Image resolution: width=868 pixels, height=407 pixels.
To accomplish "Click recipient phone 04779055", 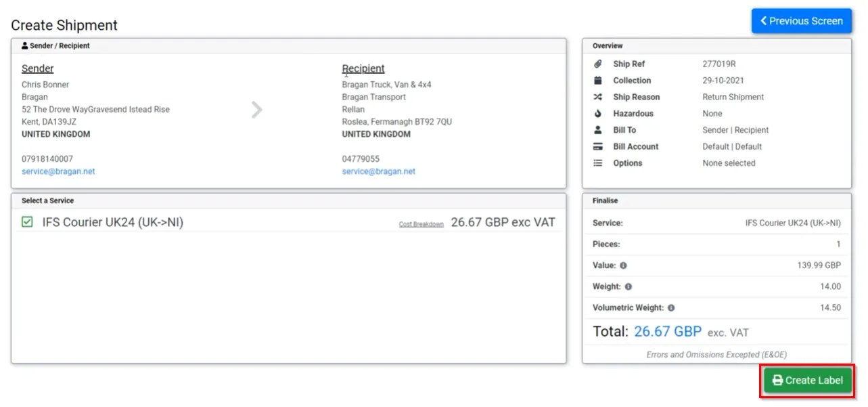I will [x=361, y=159].
